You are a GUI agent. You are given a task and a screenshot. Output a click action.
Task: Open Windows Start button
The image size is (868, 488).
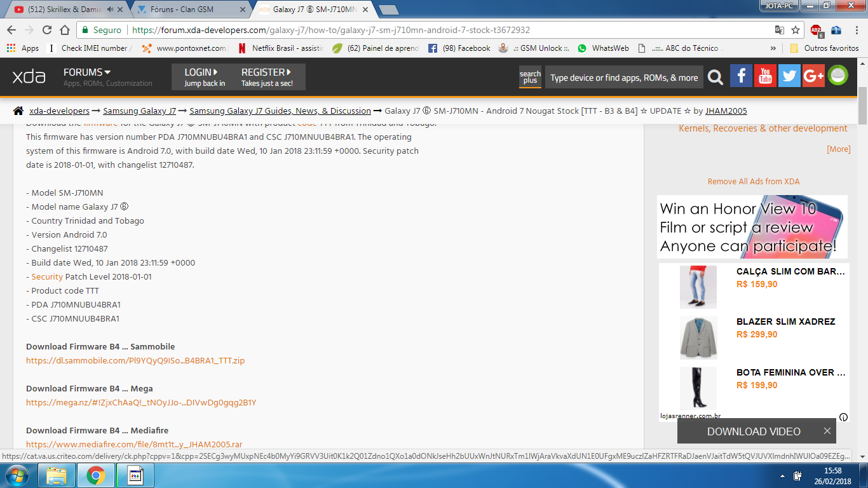[16, 475]
